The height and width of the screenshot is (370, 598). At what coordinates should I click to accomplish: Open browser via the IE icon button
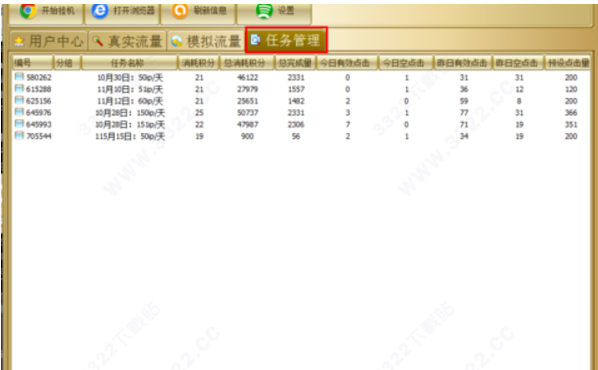(x=100, y=10)
